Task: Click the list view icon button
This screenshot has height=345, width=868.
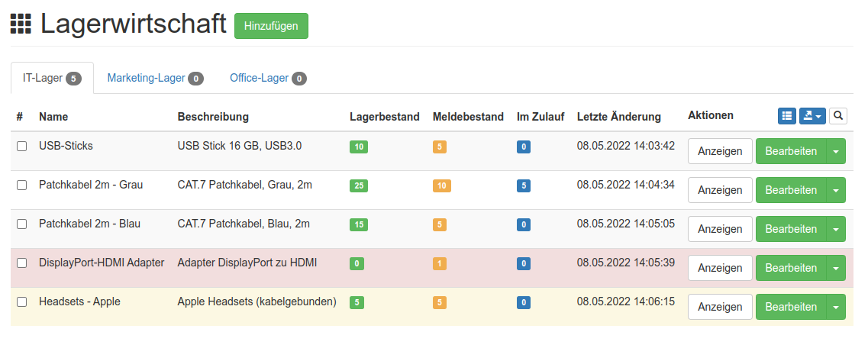Action: 786,116
